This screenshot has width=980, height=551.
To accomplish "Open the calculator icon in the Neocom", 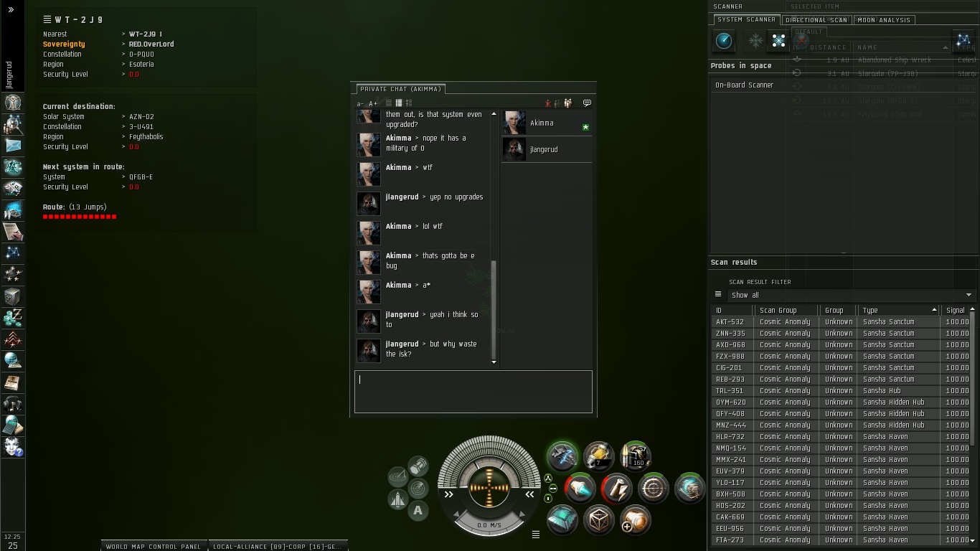I will coord(12,425).
